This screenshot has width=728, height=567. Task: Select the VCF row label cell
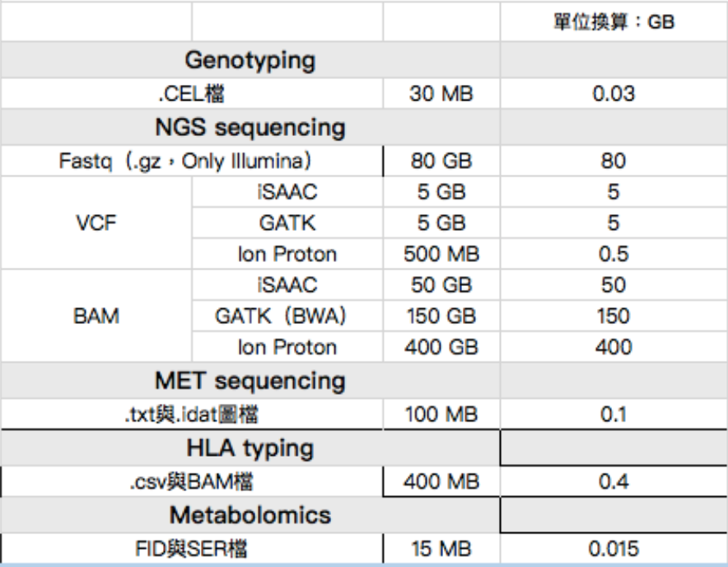96,223
